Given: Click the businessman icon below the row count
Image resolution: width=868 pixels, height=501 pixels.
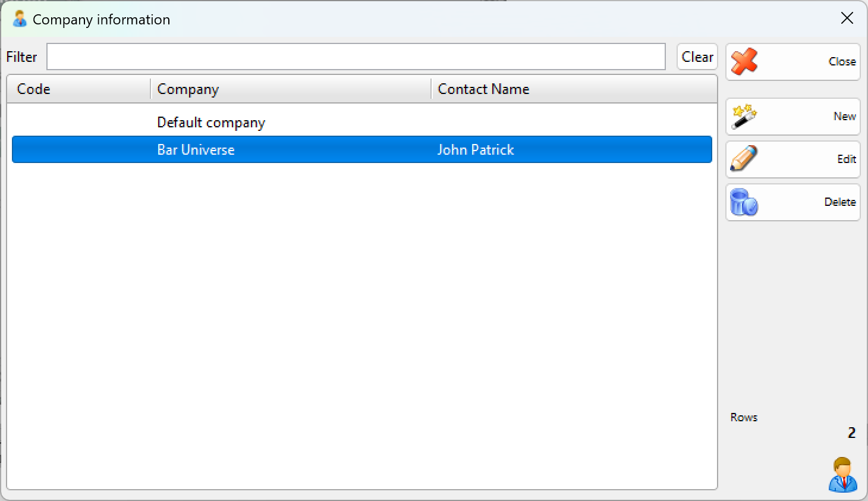Looking at the screenshot, I should point(843,474).
